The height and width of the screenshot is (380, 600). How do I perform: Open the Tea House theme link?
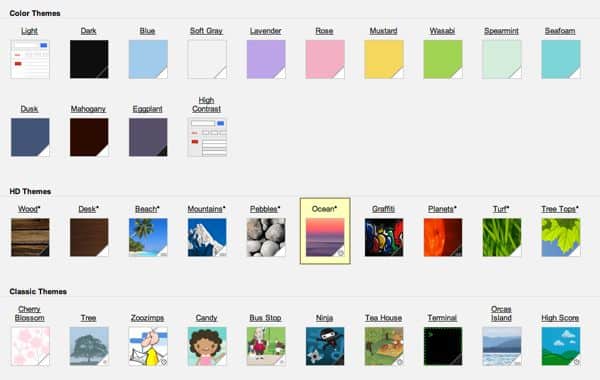point(383,318)
